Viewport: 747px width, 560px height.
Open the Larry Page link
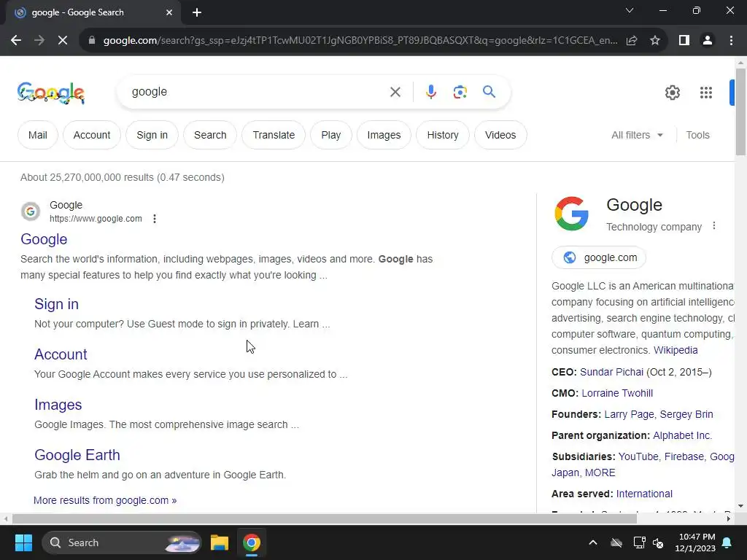pos(629,414)
